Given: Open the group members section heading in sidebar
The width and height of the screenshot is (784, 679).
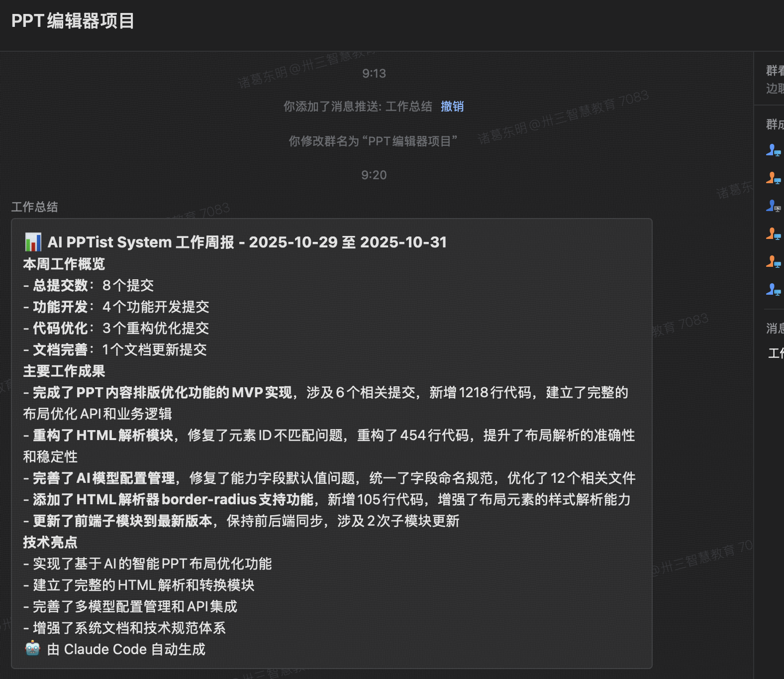Looking at the screenshot, I should tap(775, 124).
